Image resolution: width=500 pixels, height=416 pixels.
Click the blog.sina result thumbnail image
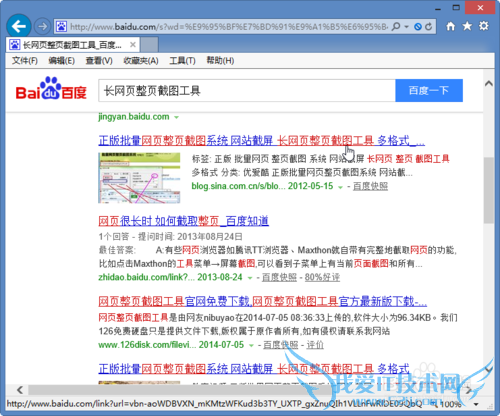(x=139, y=178)
